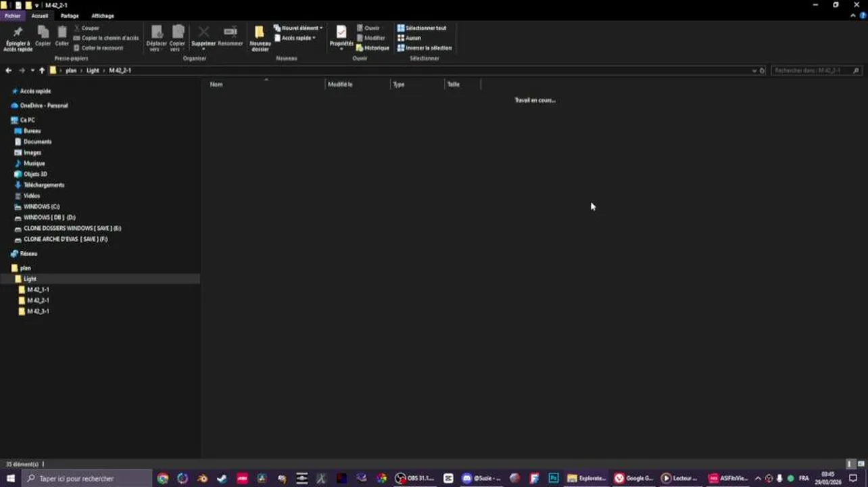The image size is (868, 487).
Task: Go back with the back arrow
Action: [8, 70]
